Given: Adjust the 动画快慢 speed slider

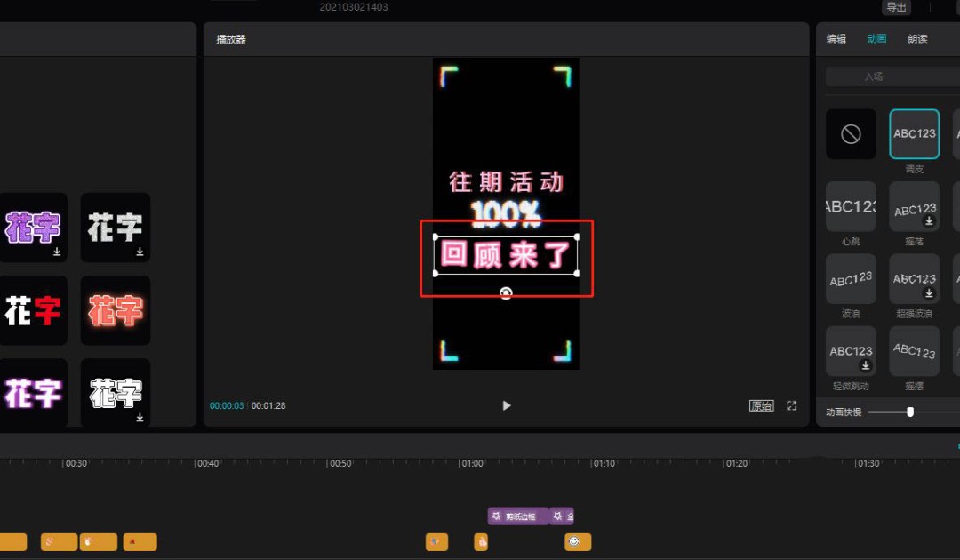Looking at the screenshot, I should tap(909, 412).
